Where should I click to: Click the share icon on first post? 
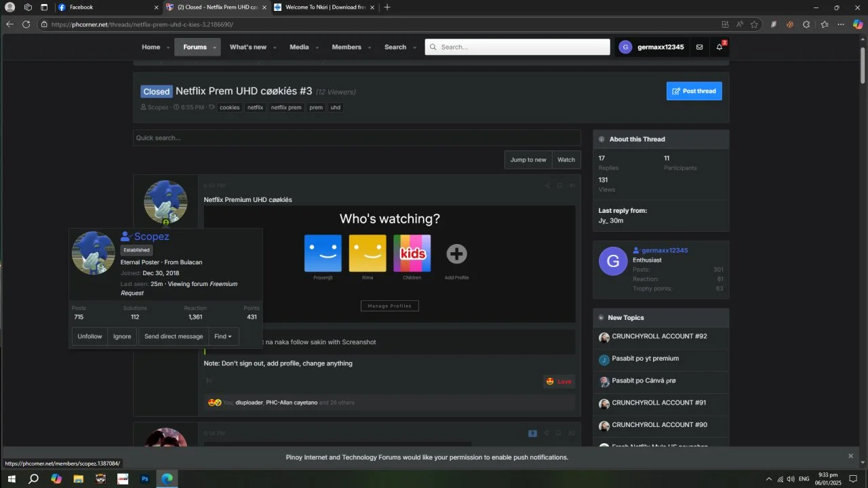point(547,186)
